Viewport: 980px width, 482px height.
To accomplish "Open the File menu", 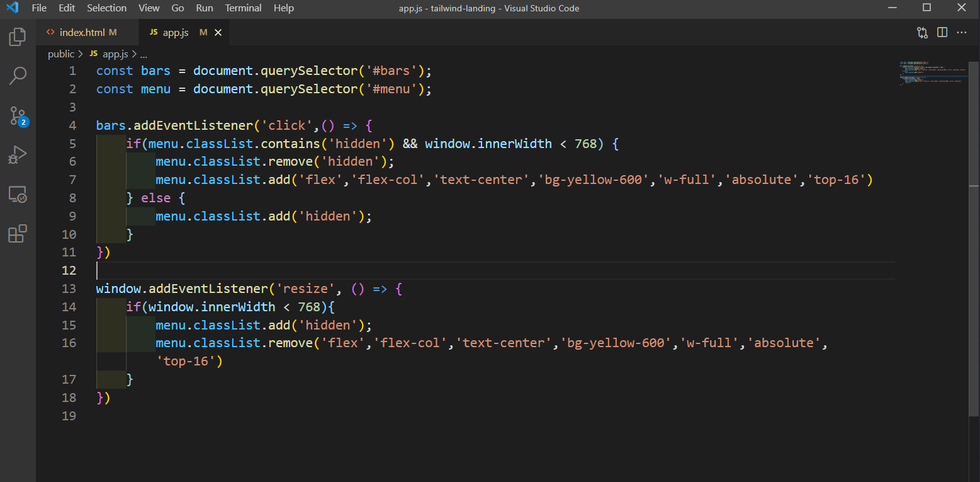I will 39,8.
